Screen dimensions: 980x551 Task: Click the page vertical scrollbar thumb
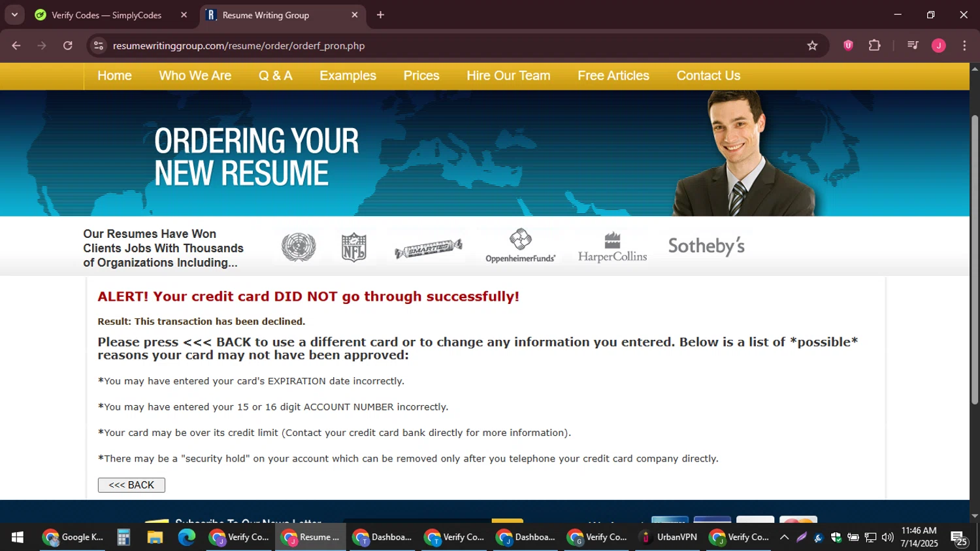[975, 259]
